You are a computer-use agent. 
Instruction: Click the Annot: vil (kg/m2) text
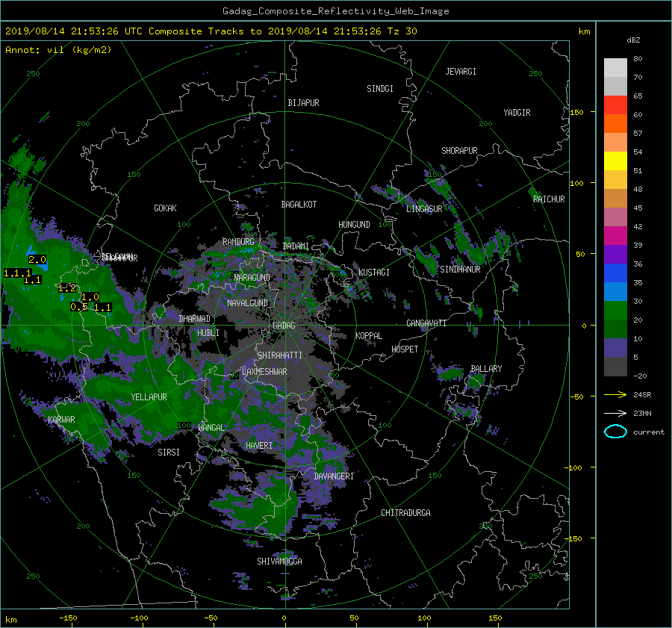click(58, 50)
